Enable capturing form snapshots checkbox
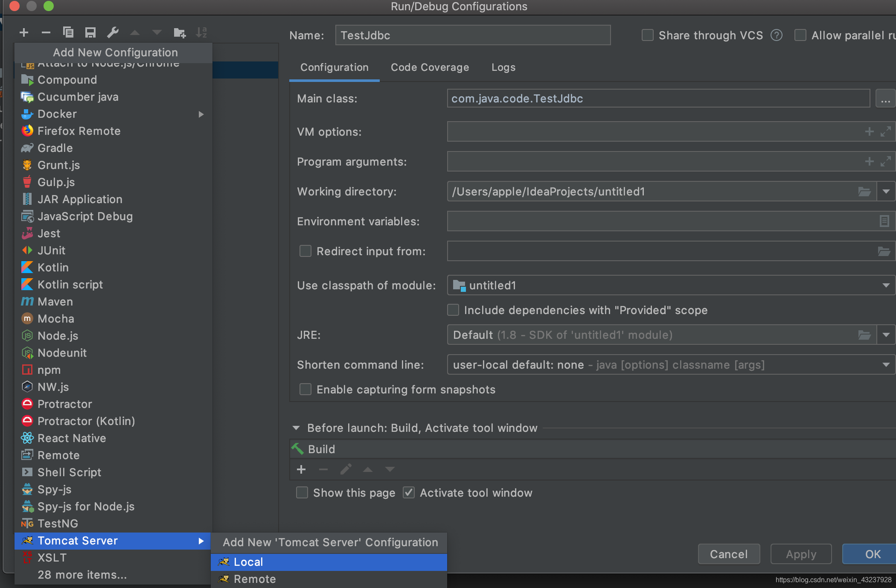Image resolution: width=896 pixels, height=588 pixels. [305, 389]
